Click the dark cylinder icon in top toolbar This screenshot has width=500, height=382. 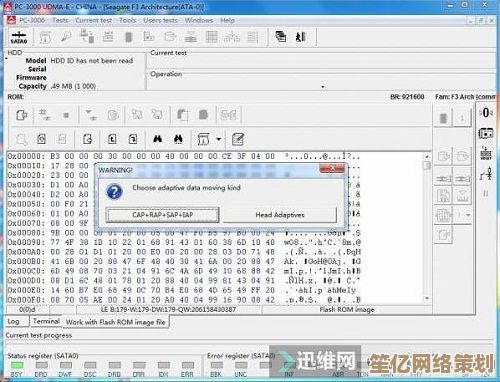tap(129, 37)
